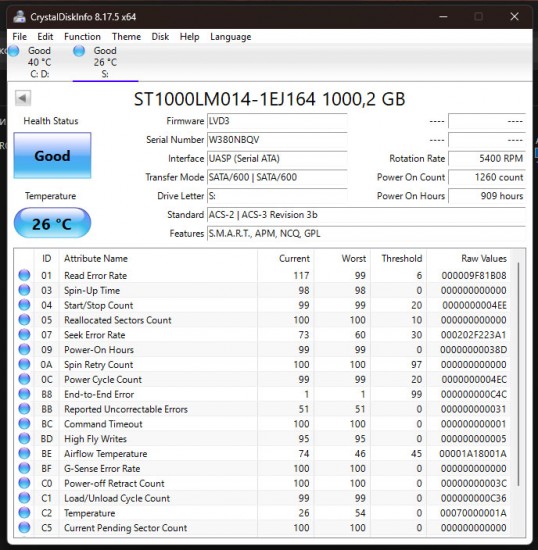This screenshot has height=550, width=538.
Task: Click the Interface field UASP (Serial ATA)
Action: coord(277,159)
